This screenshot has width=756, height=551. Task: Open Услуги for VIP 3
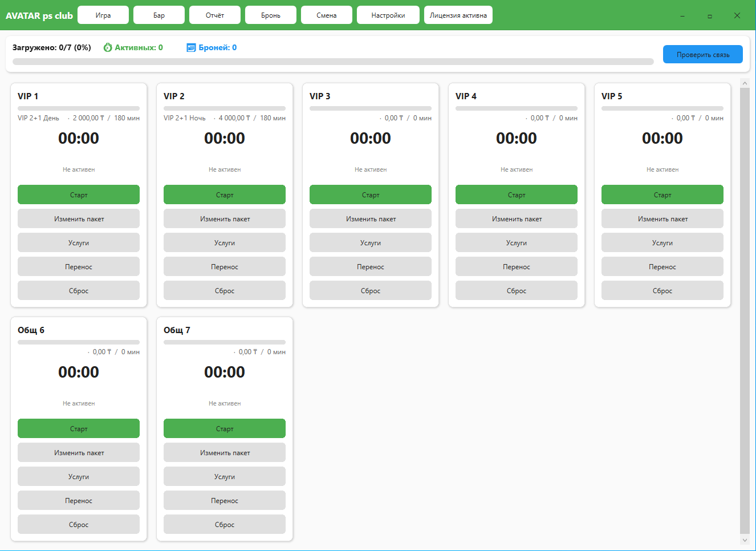pos(371,242)
